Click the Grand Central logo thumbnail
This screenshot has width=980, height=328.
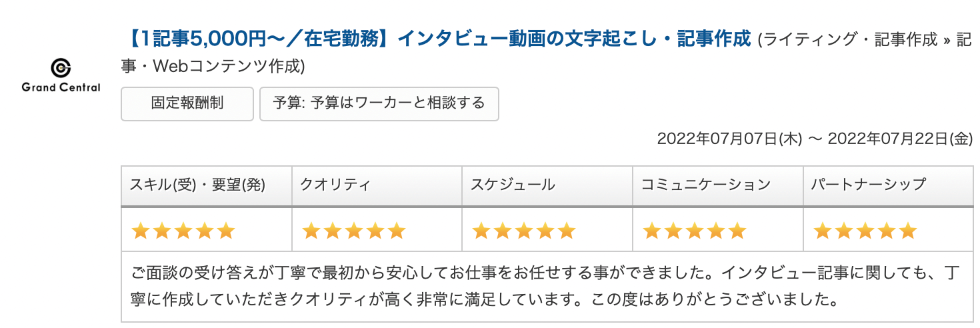(61, 75)
